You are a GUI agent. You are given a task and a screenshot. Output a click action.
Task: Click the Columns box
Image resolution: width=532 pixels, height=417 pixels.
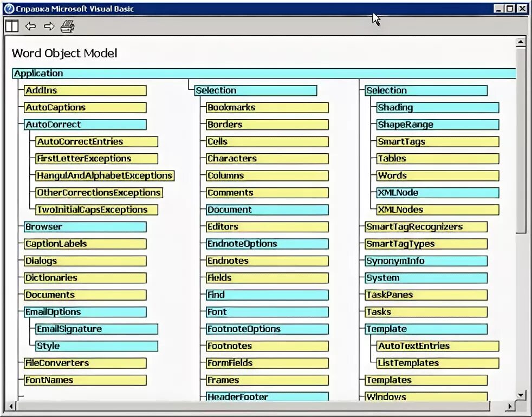[268, 175]
